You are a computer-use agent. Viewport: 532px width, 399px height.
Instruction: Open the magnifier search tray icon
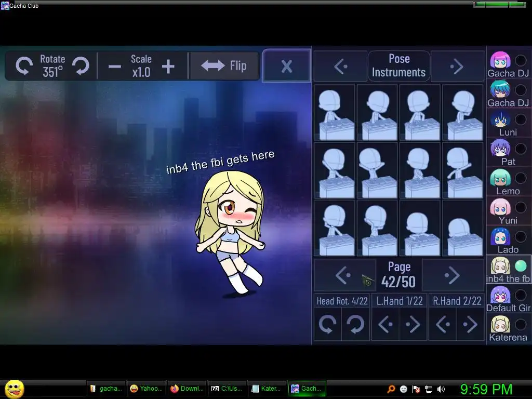(391, 389)
